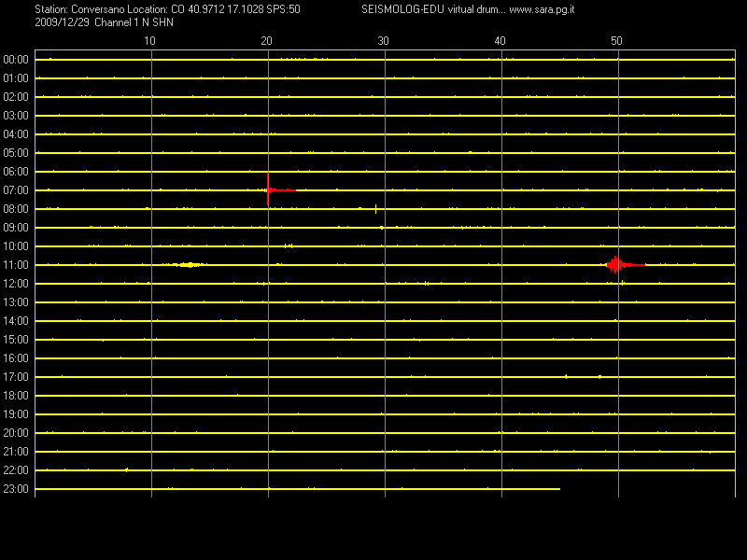Viewport: 747px width, 560px height.
Task: Click the 21:00 hour label
Action: (16, 452)
